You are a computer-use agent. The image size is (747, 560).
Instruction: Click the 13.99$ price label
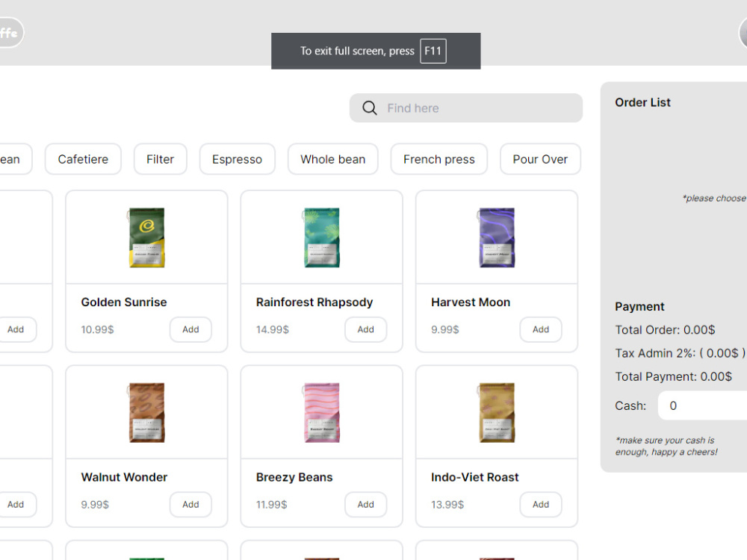447,504
